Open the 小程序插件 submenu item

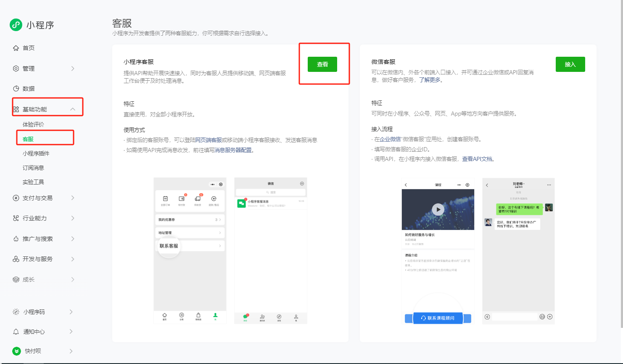pyautogui.click(x=36, y=153)
